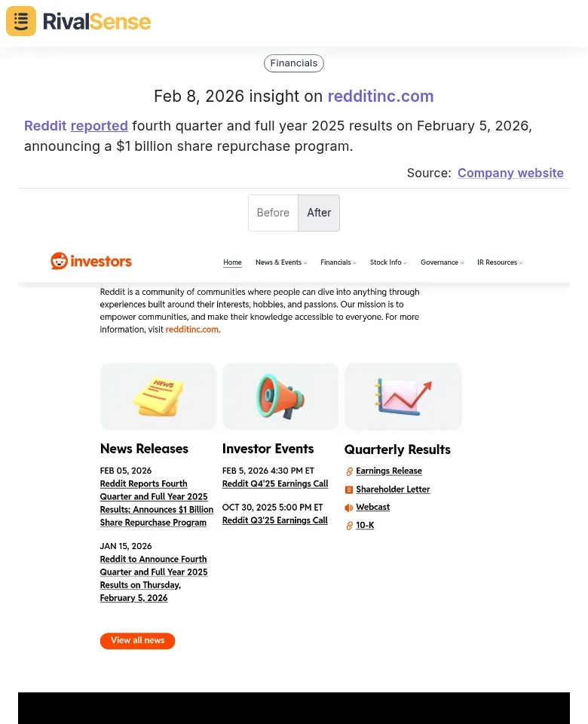The height and width of the screenshot is (724, 588).
Task: Click the paperclip icon next to 10-K
Action: click(348, 526)
